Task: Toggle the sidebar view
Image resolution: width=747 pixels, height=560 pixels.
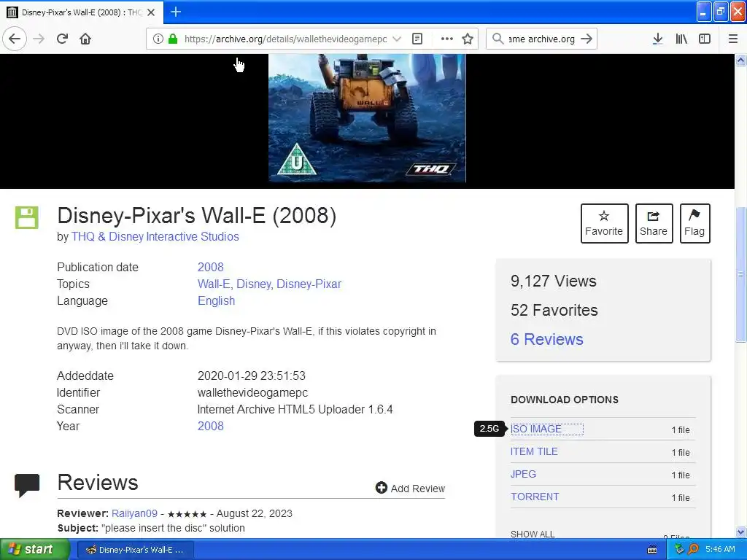Action: [705, 39]
